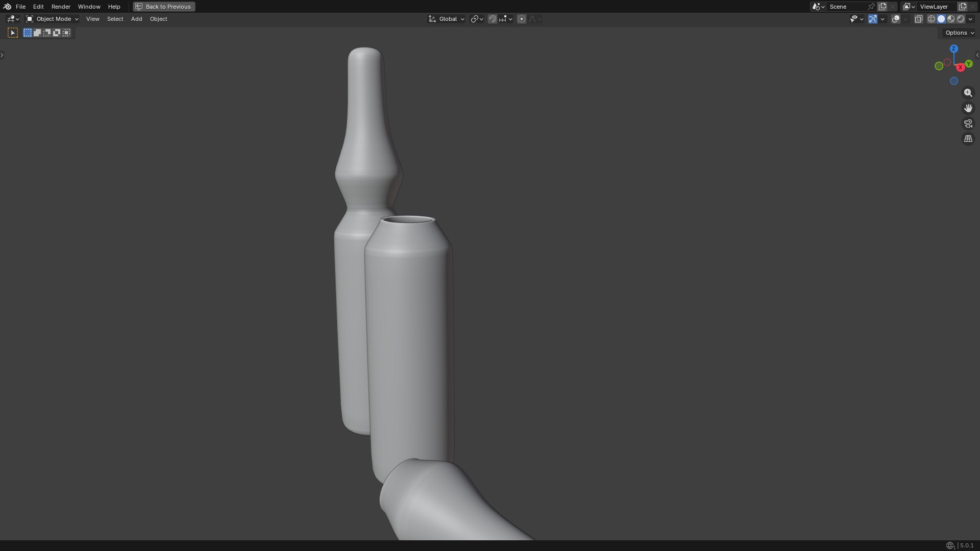Create new scene with duplicate icon

click(883, 7)
